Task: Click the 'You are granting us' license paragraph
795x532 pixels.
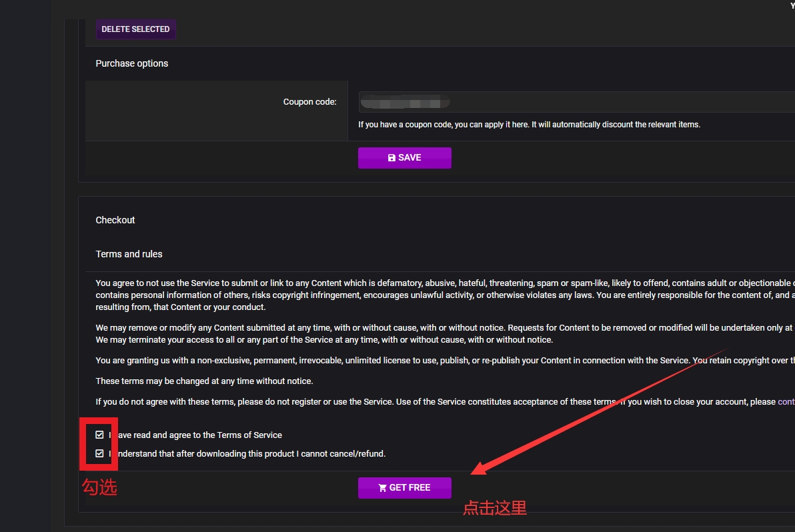Action: (400, 361)
